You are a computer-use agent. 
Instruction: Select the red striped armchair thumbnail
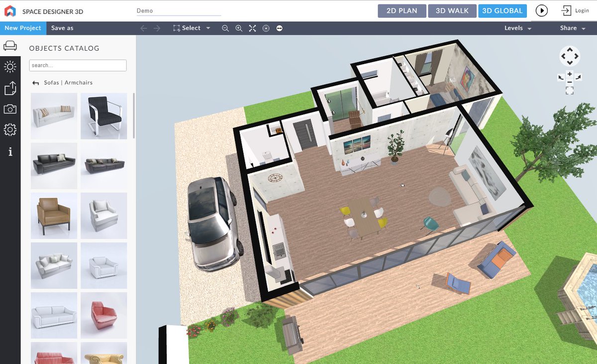(103, 315)
